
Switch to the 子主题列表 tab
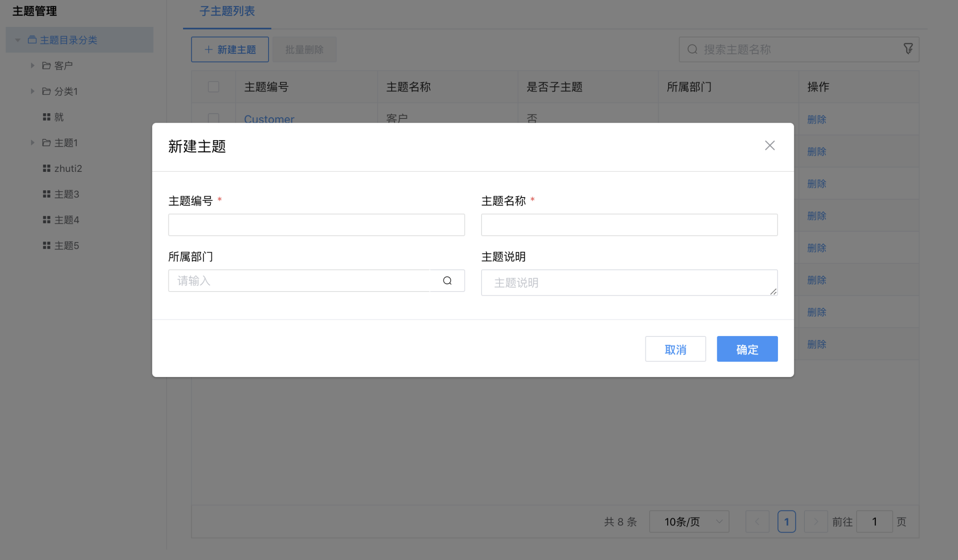click(226, 12)
